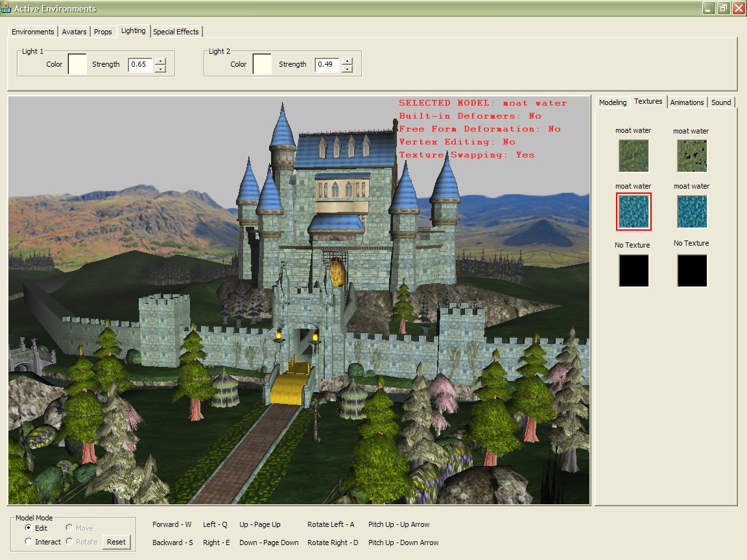Switch to the Sound tab
Screen dimensions: 747x560
[x=721, y=102]
